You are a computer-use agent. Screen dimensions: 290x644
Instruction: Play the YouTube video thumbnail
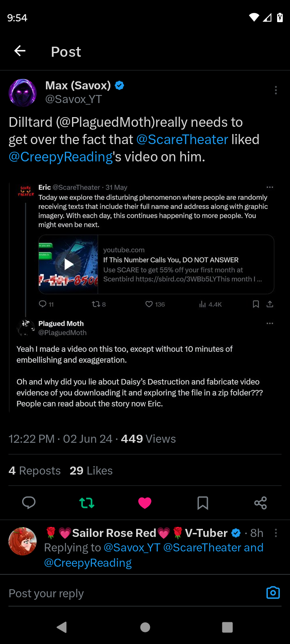[x=69, y=264]
